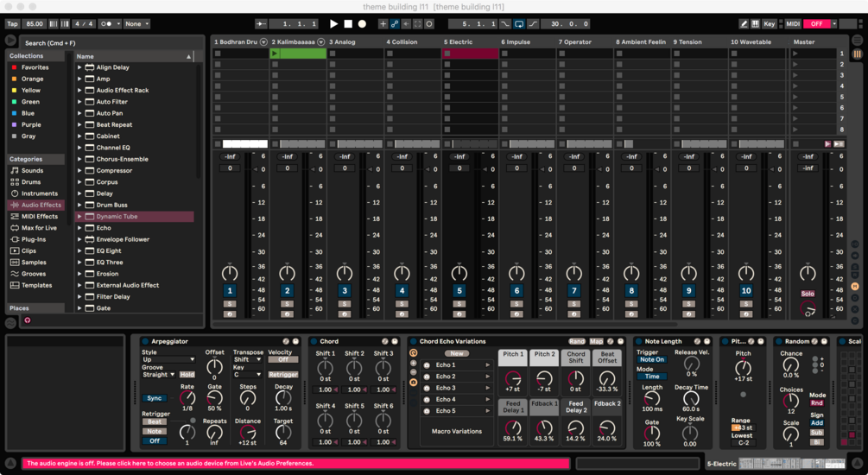Viewport: 868px width, 475px height.
Task: Click the MIDI Arrangement Overdub plus icon
Action: [383, 24]
